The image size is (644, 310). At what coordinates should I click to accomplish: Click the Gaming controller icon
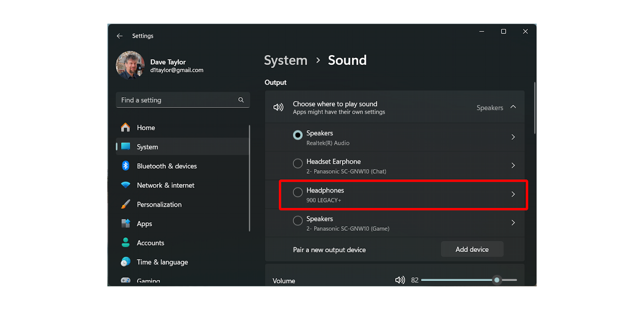pyautogui.click(x=125, y=280)
